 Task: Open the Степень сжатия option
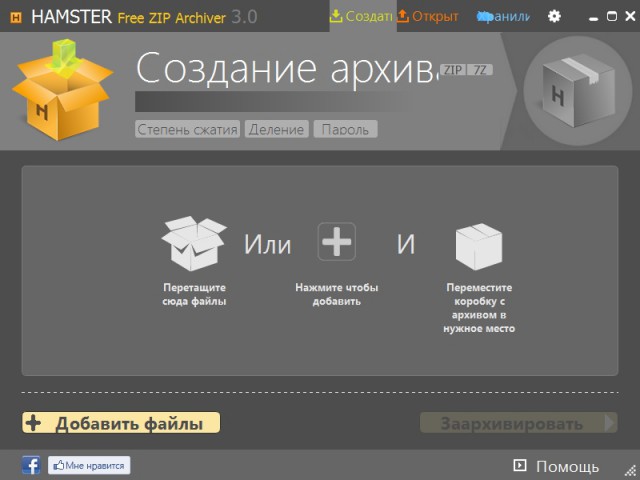point(187,129)
